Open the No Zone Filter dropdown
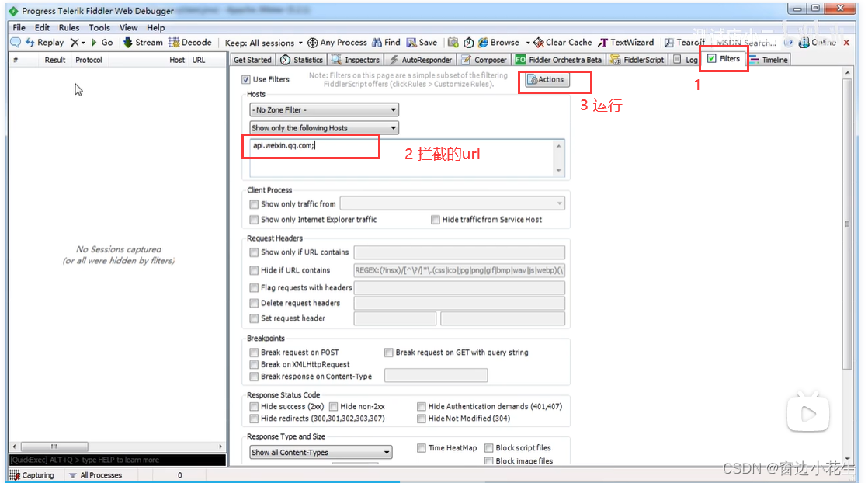 tap(324, 110)
